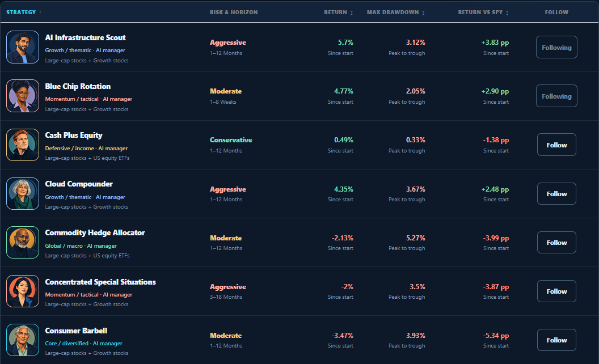The height and width of the screenshot is (364, 599).
Task: Open the Consumer Barbell strategy title
Action: (76, 331)
